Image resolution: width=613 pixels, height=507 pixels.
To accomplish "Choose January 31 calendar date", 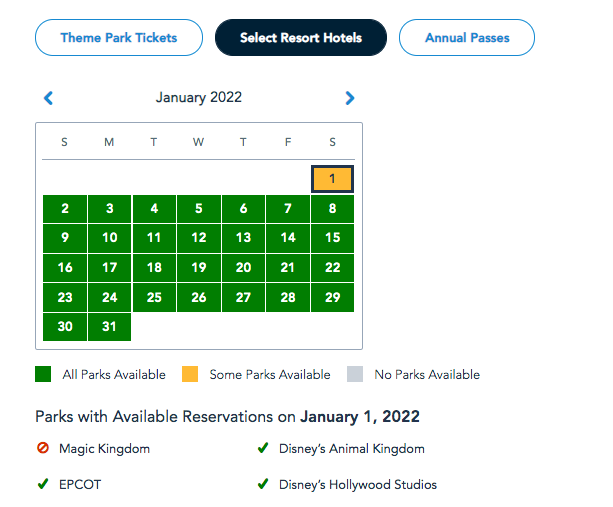I will (x=110, y=327).
